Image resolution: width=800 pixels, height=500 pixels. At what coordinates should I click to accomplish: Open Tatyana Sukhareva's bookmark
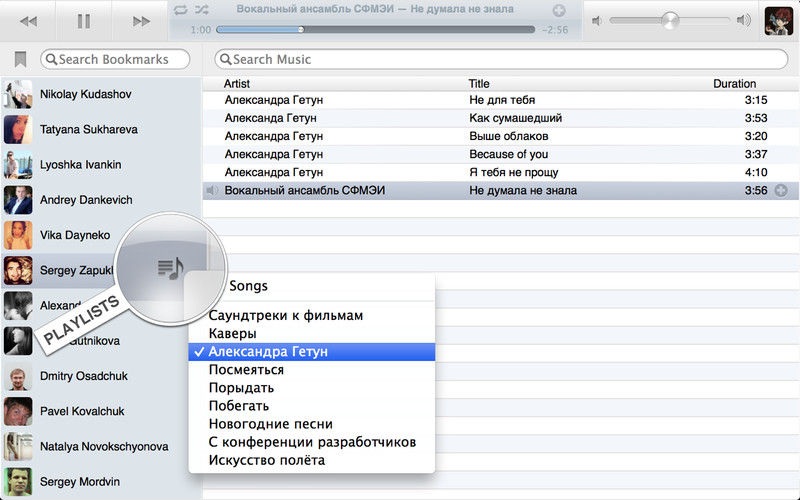pyautogui.click(x=101, y=130)
